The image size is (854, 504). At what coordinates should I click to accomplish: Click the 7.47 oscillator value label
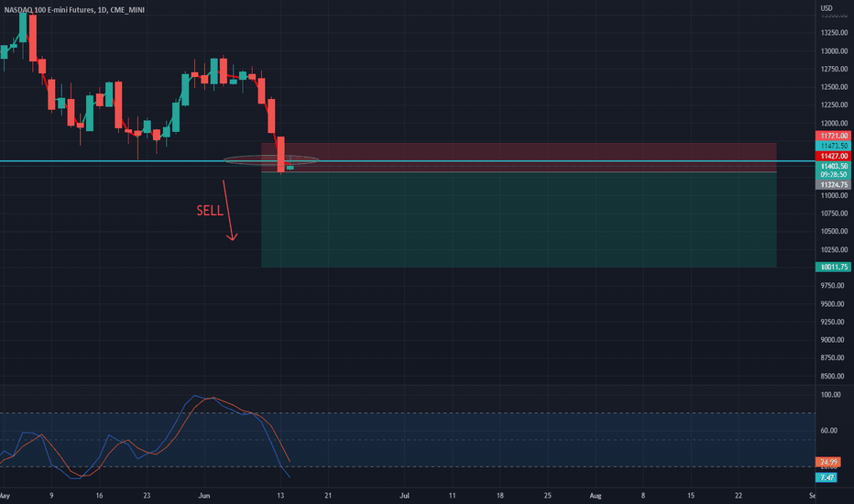pos(827,477)
